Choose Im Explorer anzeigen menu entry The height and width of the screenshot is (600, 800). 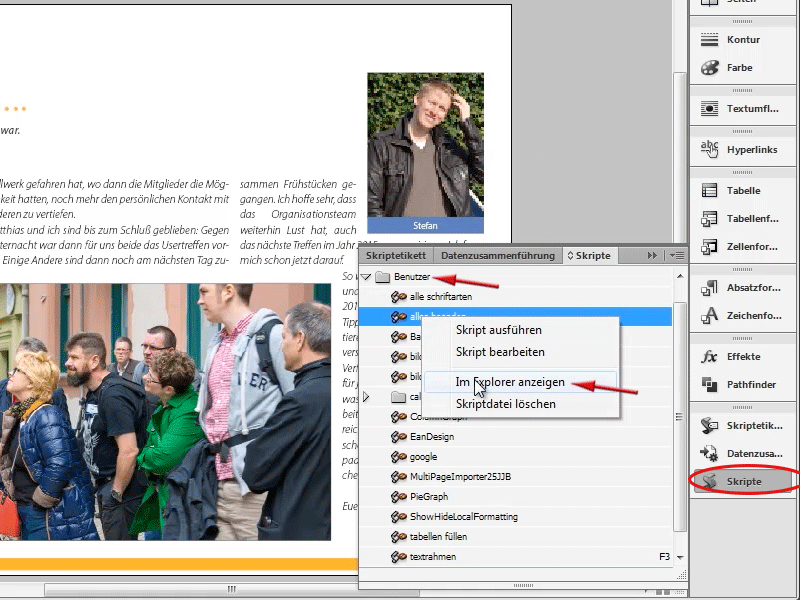521,382
